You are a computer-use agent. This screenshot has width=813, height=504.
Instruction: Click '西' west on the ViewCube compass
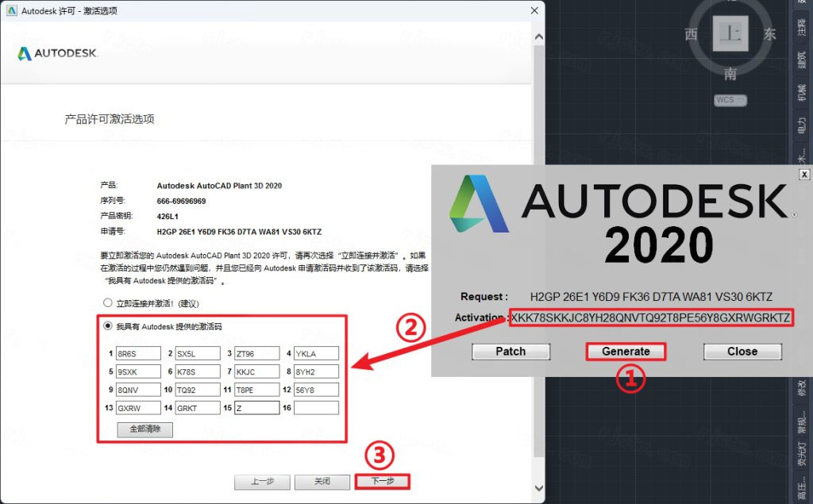pyautogui.click(x=691, y=34)
